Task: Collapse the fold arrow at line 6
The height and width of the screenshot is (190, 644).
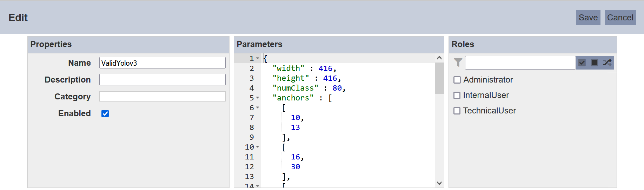Action: tap(258, 107)
